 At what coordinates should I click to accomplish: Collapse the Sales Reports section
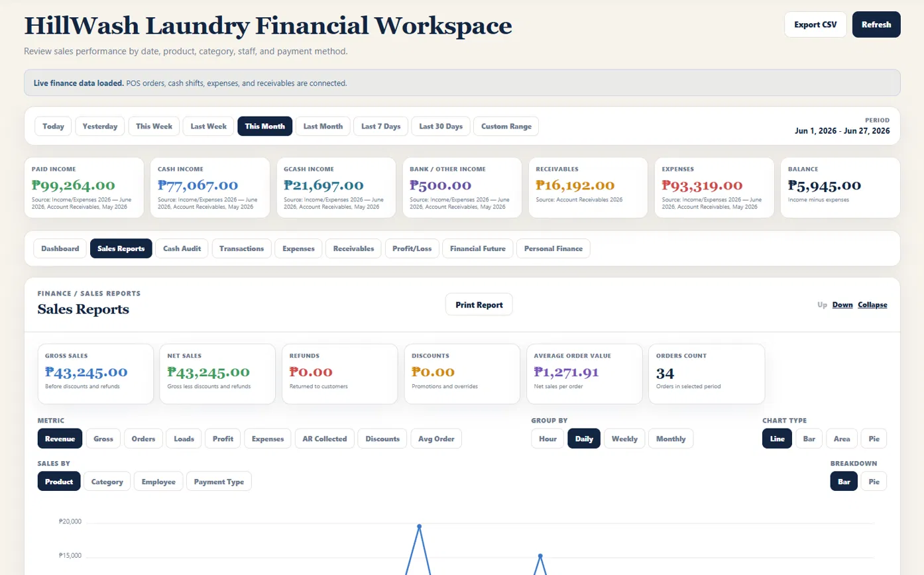tap(872, 305)
